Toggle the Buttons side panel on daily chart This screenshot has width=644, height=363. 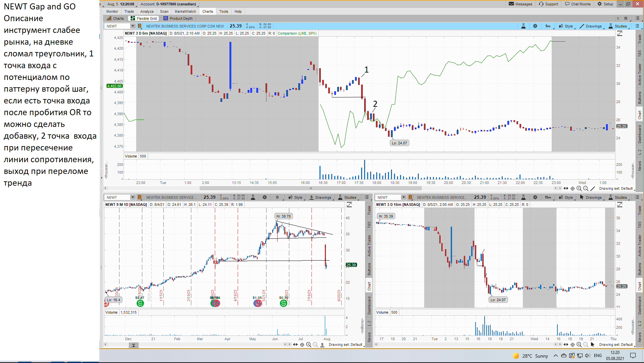coord(369,269)
